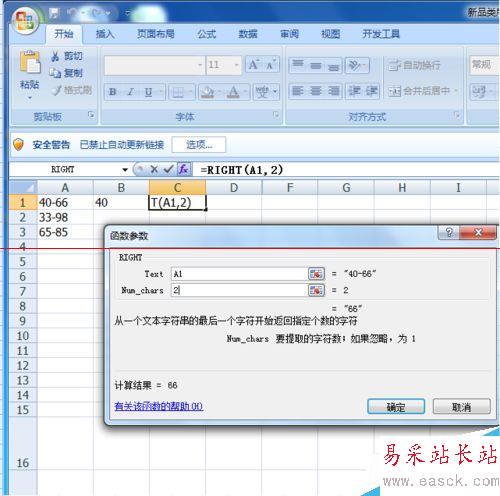Switch to the 数据 (Data) tab

coord(248,34)
